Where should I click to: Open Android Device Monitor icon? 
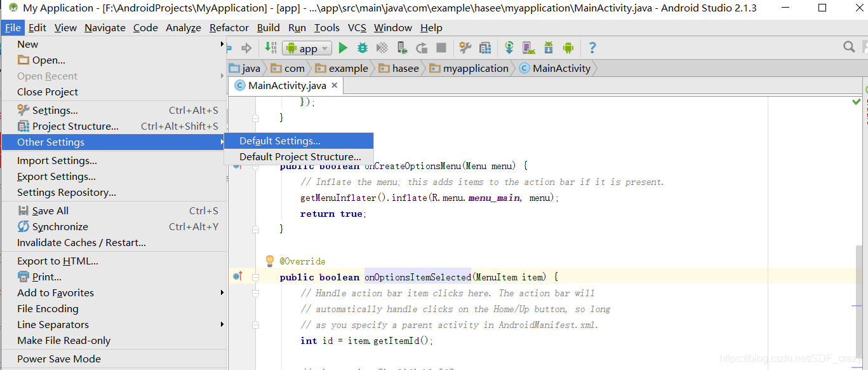(x=568, y=48)
